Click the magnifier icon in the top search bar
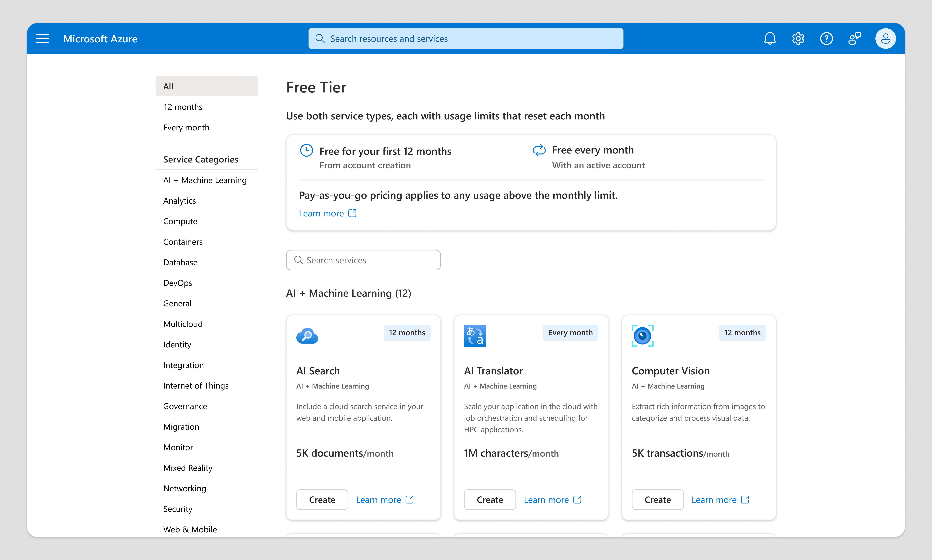 [x=320, y=39]
